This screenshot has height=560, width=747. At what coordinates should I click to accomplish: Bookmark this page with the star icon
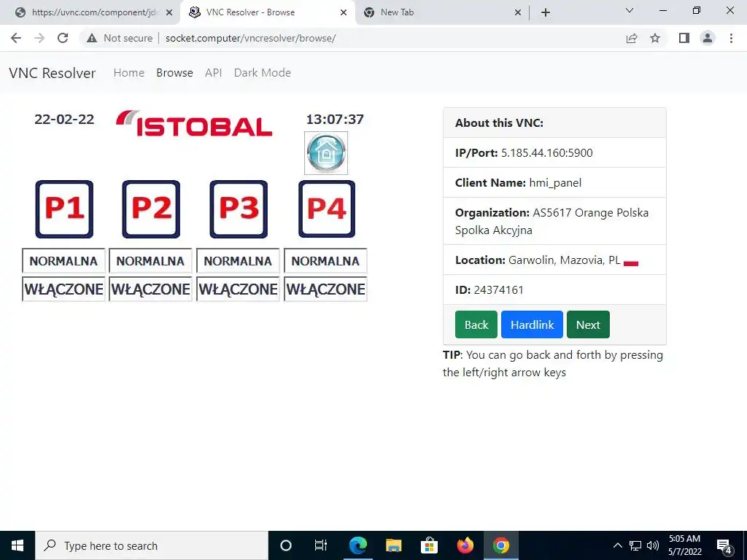point(655,38)
